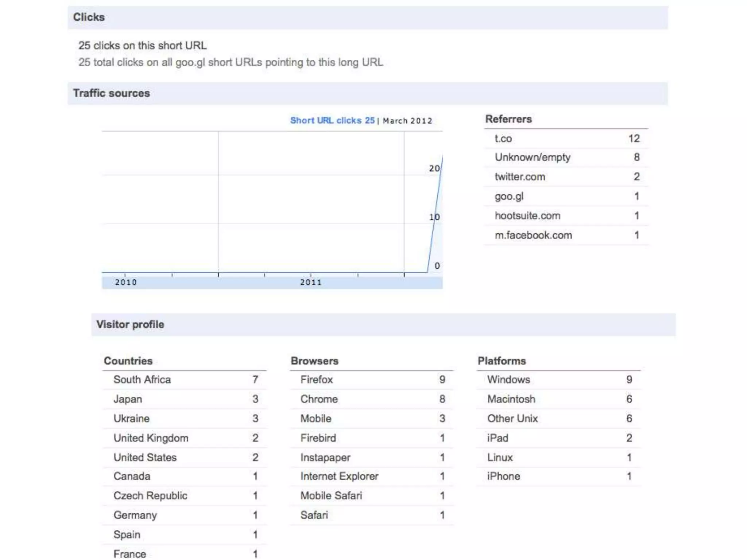Select Firefox in Browsers list
This screenshot has height=560, width=747.
click(316, 380)
